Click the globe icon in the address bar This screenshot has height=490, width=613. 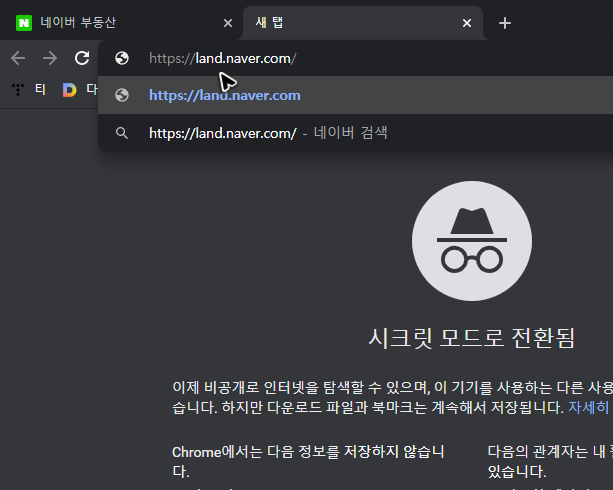122,58
